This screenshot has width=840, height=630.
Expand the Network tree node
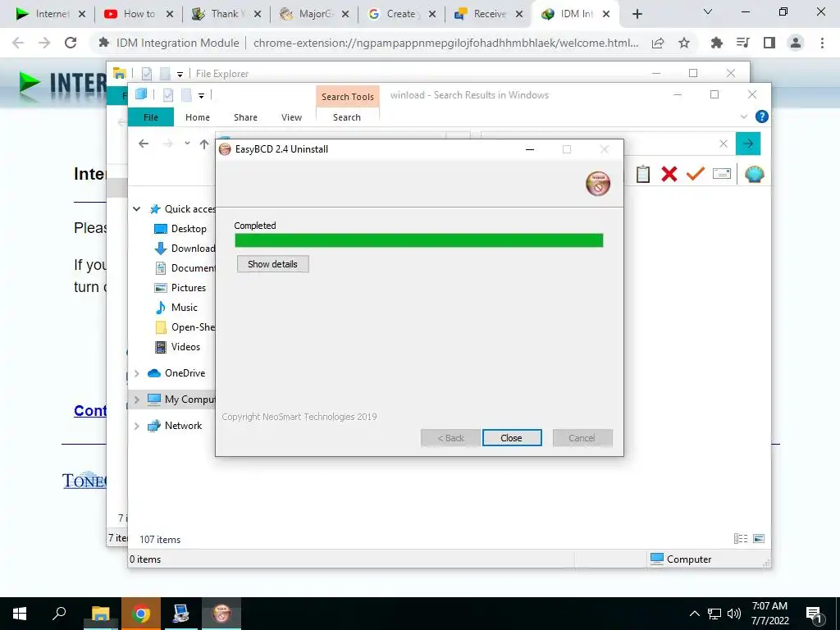tap(137, 426)
